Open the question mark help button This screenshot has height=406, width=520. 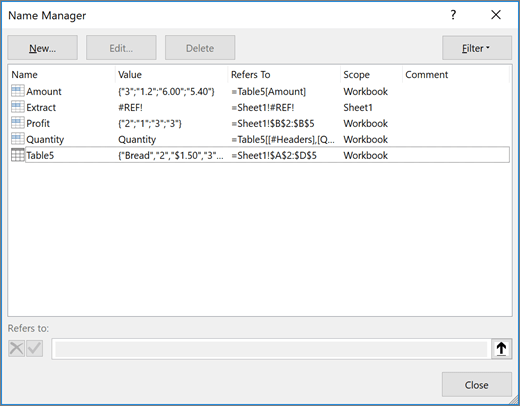pyautogui.click(x=453, y=15)
